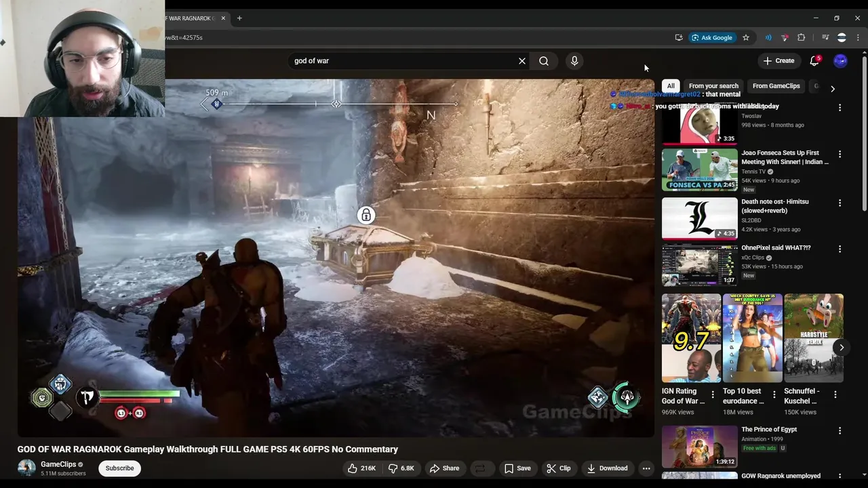Open the Chrome three-dot menu
The height and width of the screenshot is (488, 868).
[858, 37]
